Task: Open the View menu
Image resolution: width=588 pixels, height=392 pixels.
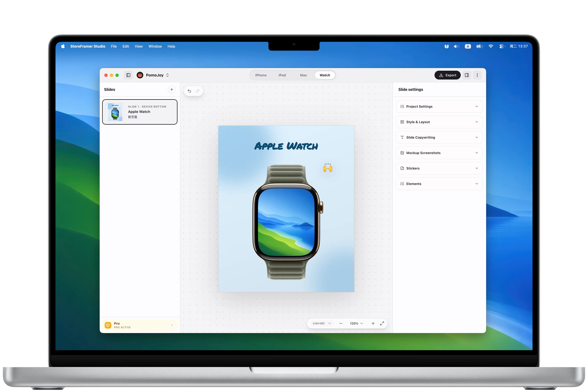Action: click(x=138, y=46)
